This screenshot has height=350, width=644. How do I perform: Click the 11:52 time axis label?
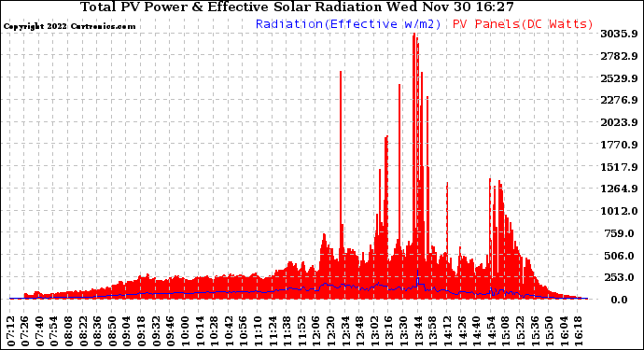(301, 331)
